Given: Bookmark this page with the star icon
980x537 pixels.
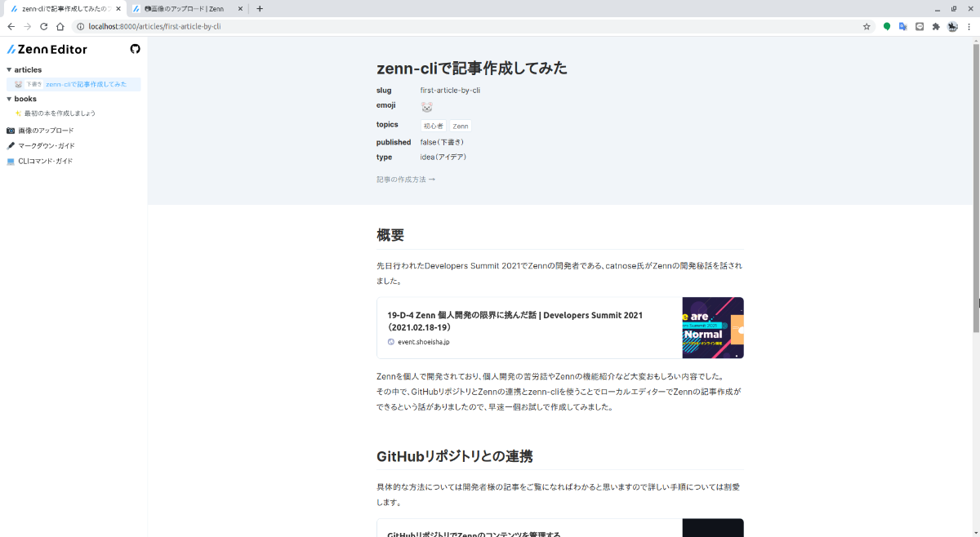Looking at the screenshot, I should point(866,26).
